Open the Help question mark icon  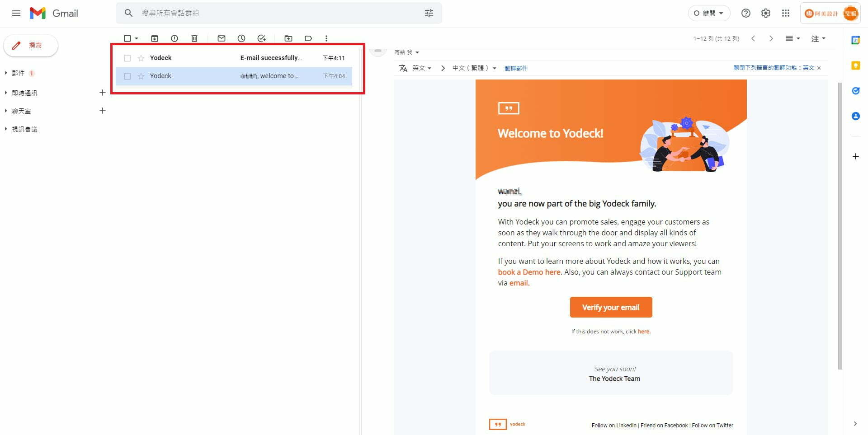746,13
